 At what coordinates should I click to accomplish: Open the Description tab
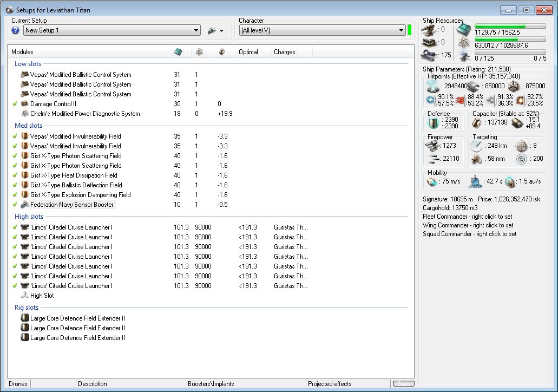coord(93,384)
